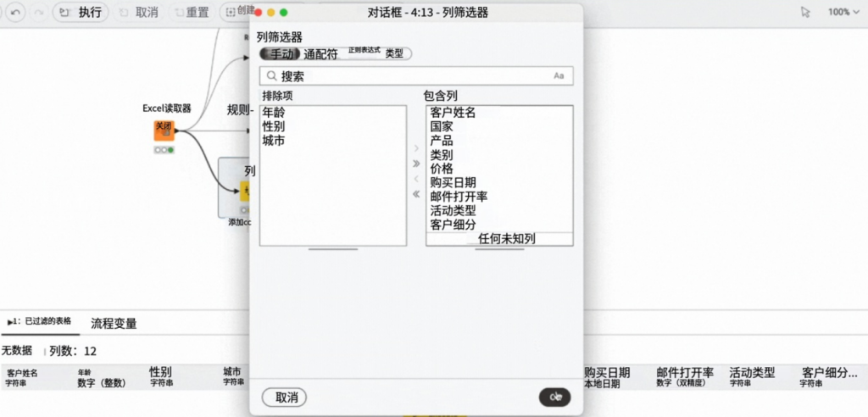Select 年龄 in the excluded list
This screenshot has height=417, width=868.
coord(274,112)
